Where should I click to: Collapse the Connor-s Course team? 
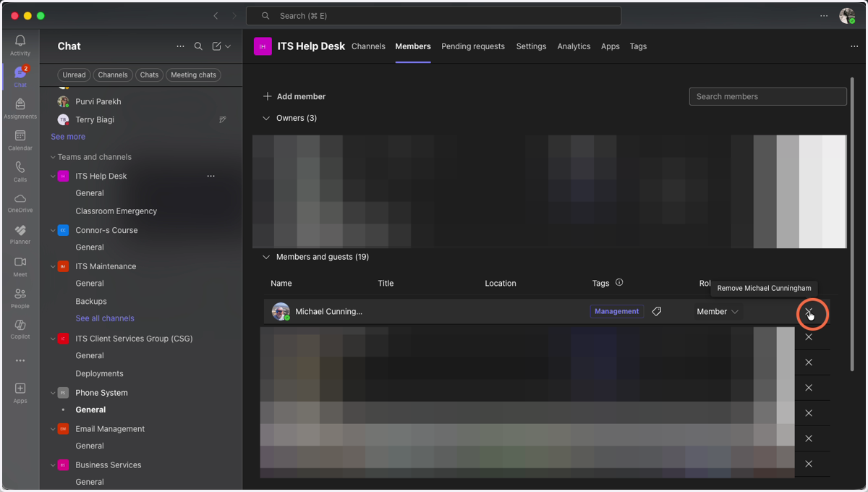(53, 230)
